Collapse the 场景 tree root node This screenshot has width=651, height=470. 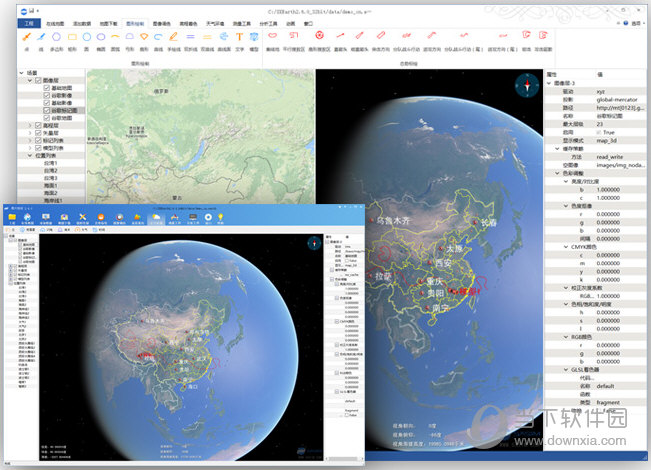pyautogui.click(x=22, y=73)
